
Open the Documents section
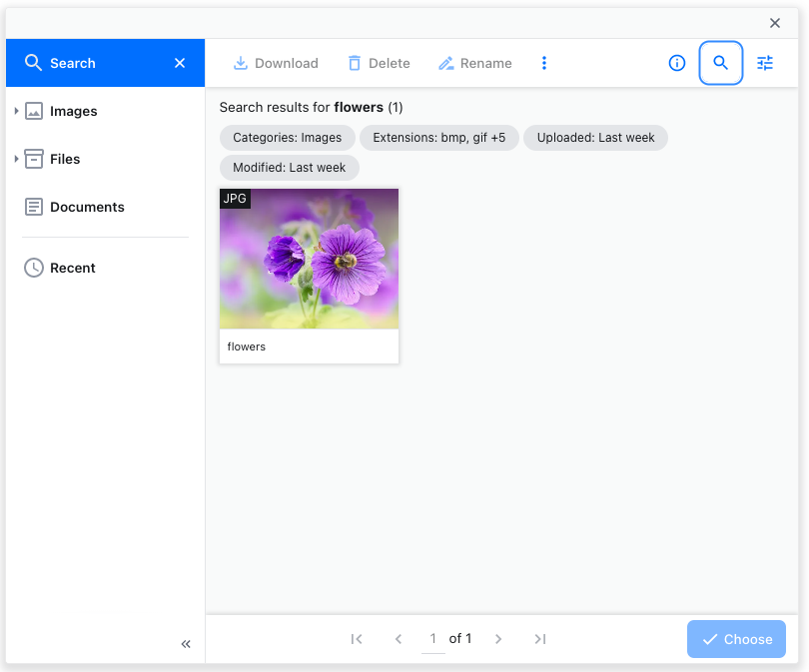point(87,207)
